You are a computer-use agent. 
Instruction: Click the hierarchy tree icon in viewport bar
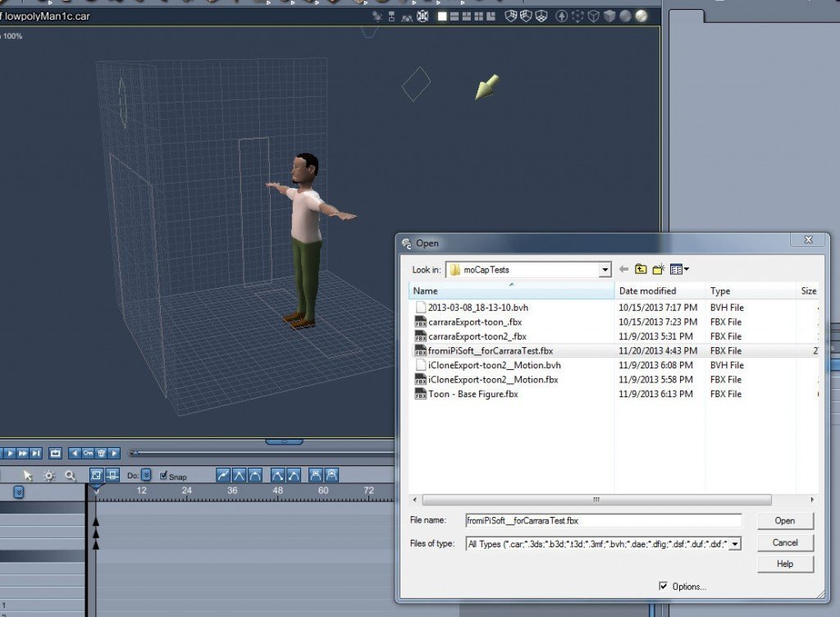(x=391, y=16)
